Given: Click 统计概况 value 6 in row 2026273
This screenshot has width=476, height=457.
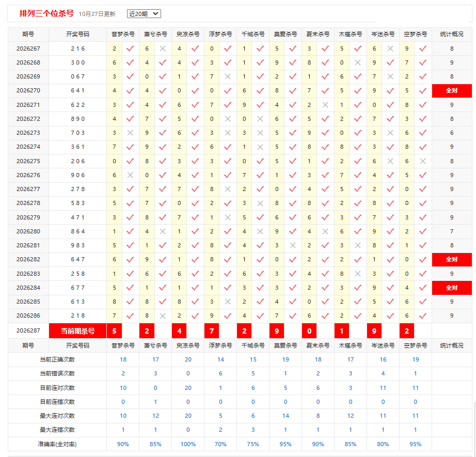Looking at the screenshot, I should coord(452,133).
